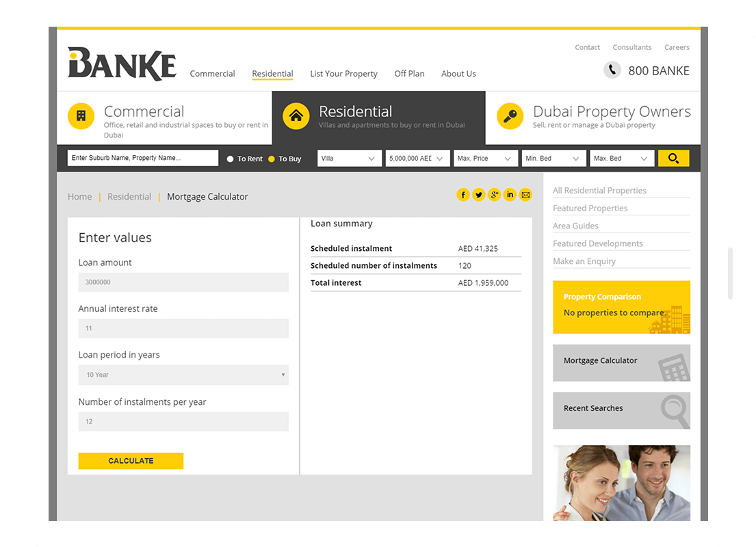Open Off Plan menu item
This screenshot has width=756, height=547.
[409, 74]
